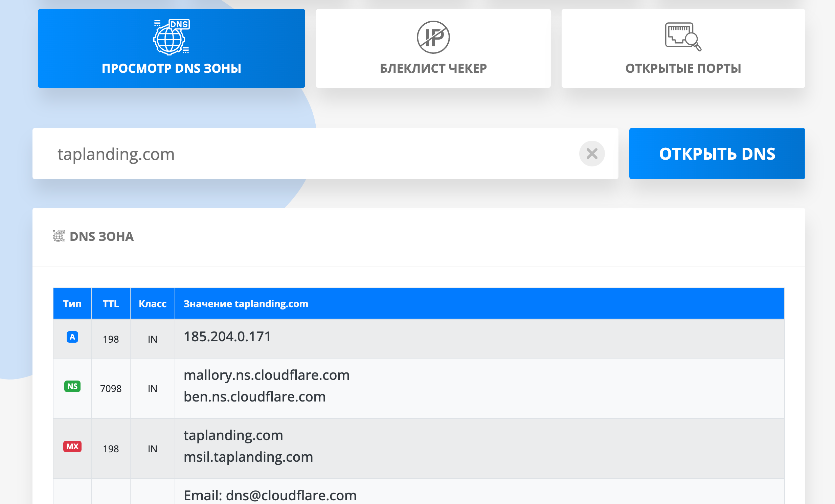The width and height of the screenshot is (835, 504).
Task: Click the Email dns@cloudflare.com text
Action: 270,496
